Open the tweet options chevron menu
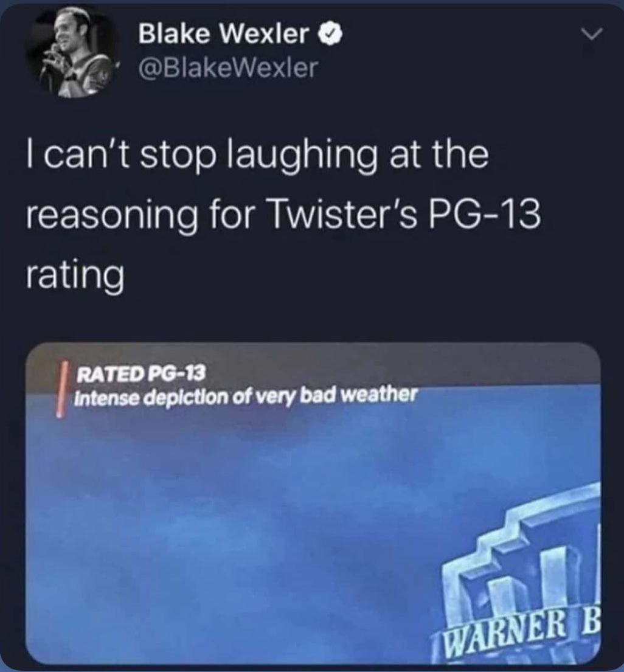Viewport: 624px width, 672px height. 591,34
